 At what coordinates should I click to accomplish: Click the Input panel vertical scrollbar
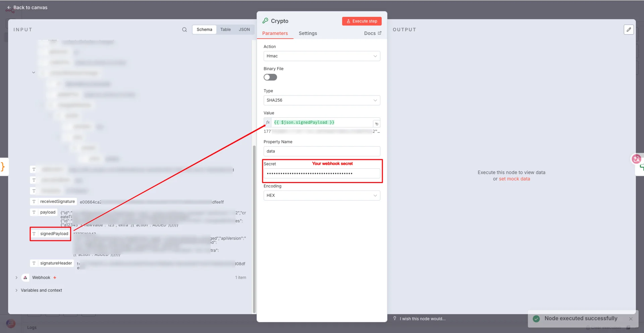click(x=254, y=229)
